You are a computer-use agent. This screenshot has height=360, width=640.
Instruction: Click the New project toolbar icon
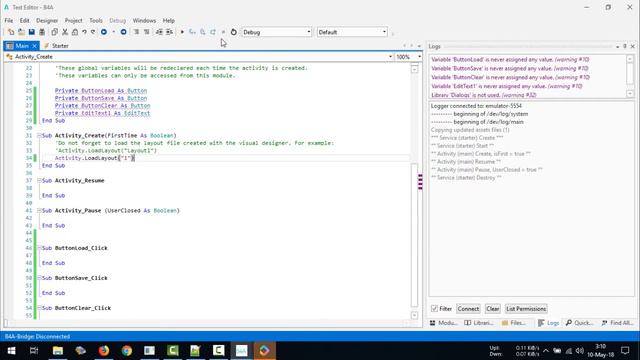pos(11,32)
